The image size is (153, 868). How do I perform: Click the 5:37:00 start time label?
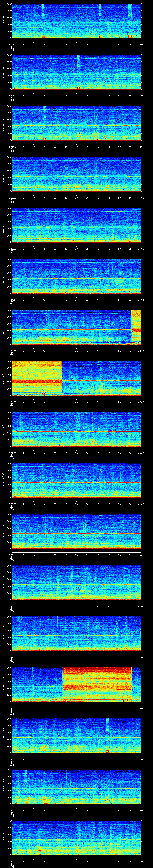(x=12, y=453)
